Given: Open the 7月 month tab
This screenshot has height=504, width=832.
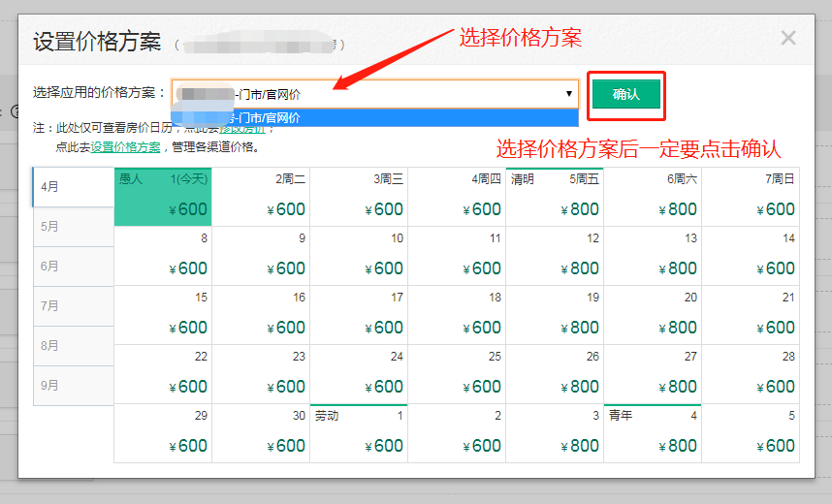Looking at the screenshot, I should (74, 305).
